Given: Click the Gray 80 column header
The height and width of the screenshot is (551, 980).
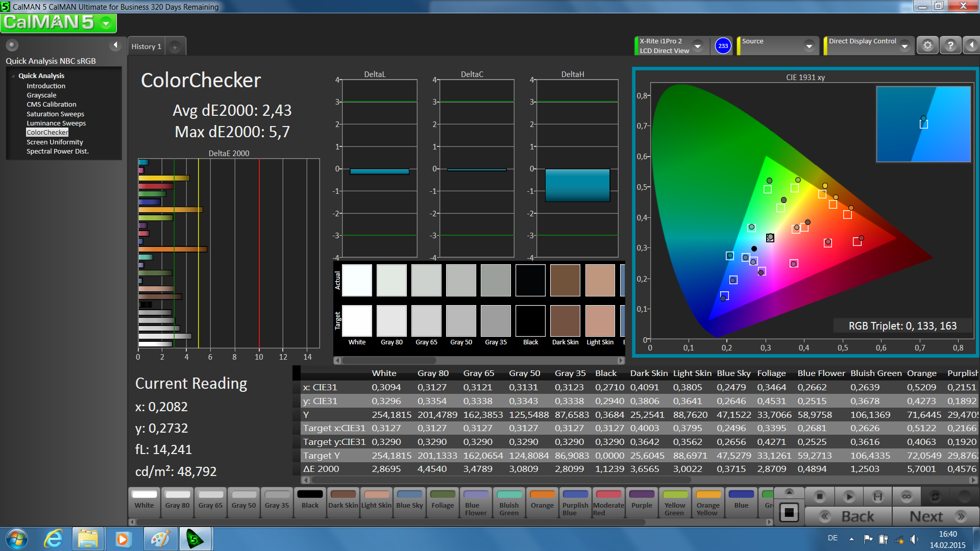Looking at the screenshot, I should click(x=433, y=373).
